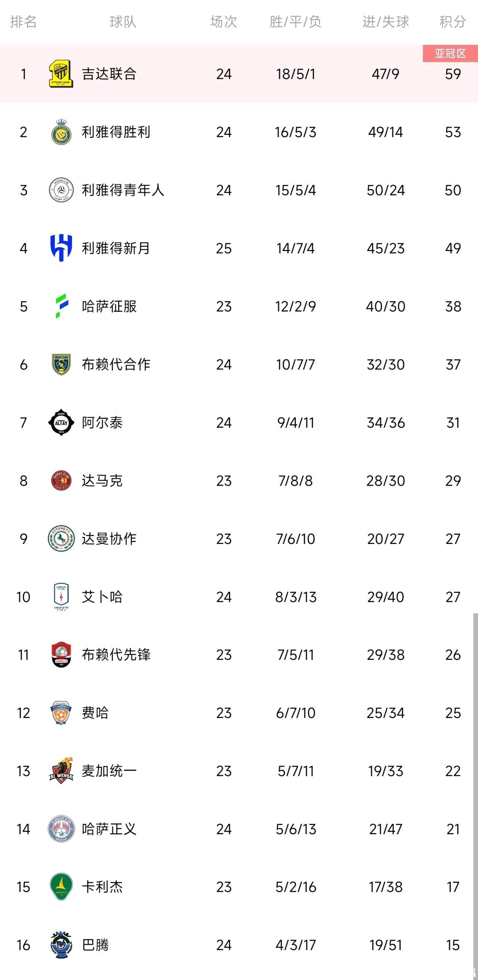The width and height of the screenshot is (478, 980).
Task: Click the 球队 column header
Action: coord(123,22)
